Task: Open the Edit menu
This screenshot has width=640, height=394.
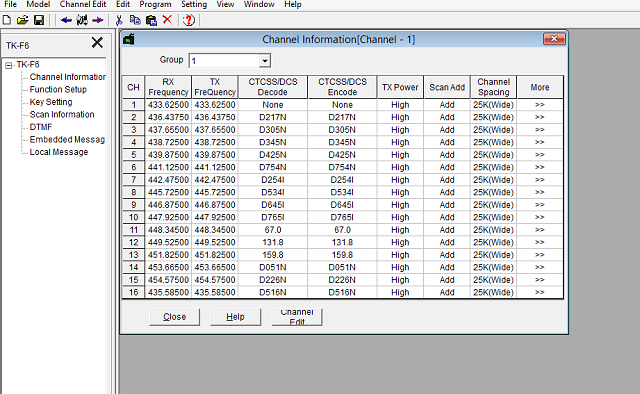Action: [123, 4]
